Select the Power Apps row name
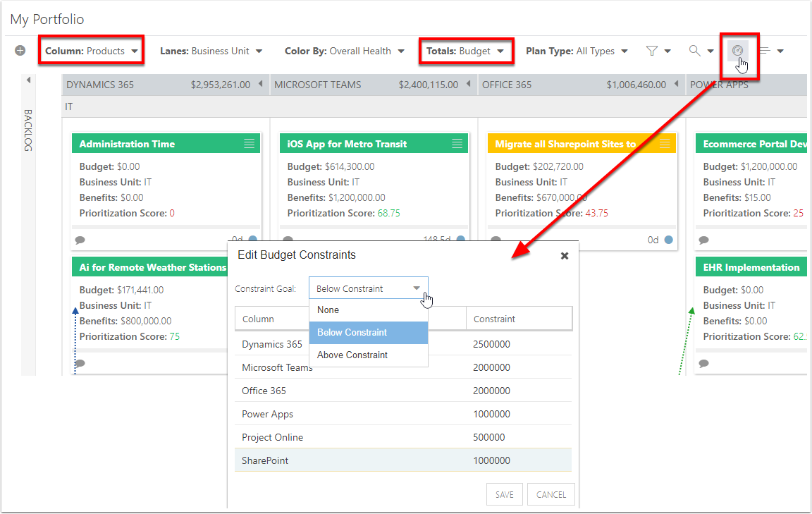Viewport: 812px width, 514px height. 267,414
